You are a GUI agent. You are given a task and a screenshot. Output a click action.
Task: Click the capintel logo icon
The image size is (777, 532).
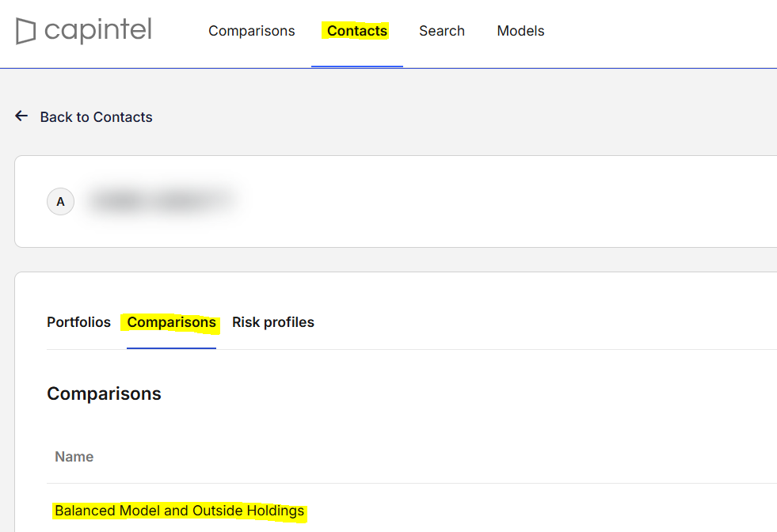point(26,31)
